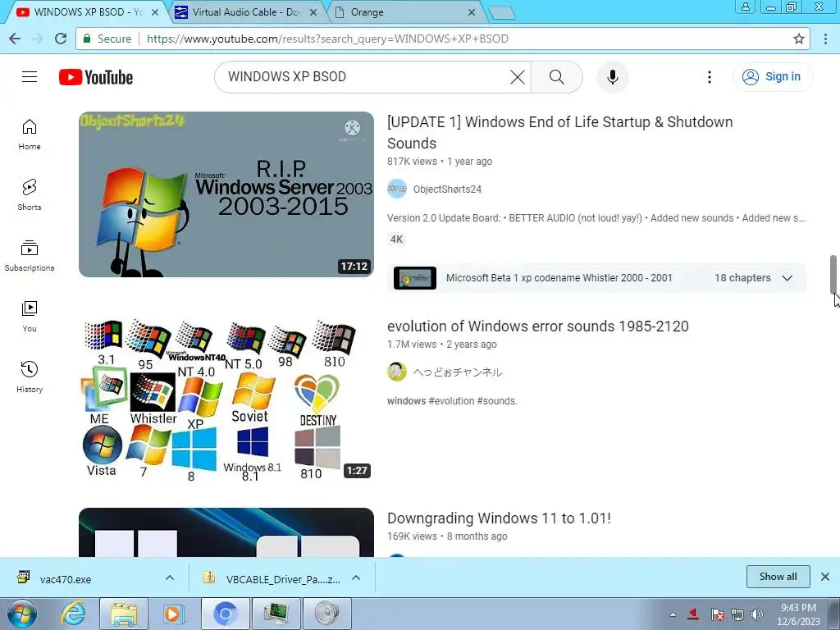Viewport: 840px width, 630px height.
Task: Click the Action Center flag icon
Action: click(x=717, y=614)
